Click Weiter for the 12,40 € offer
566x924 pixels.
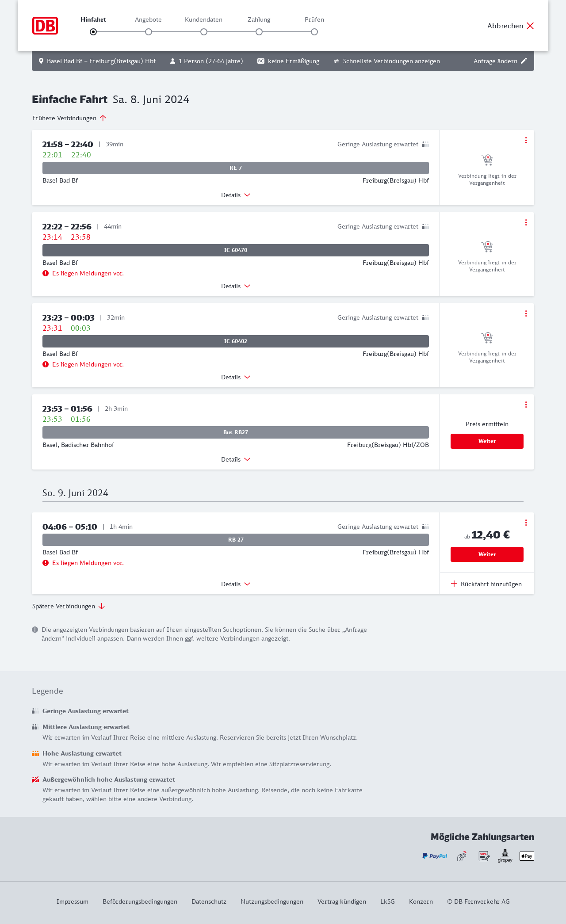pyautogui.click(x=487, y=554)
